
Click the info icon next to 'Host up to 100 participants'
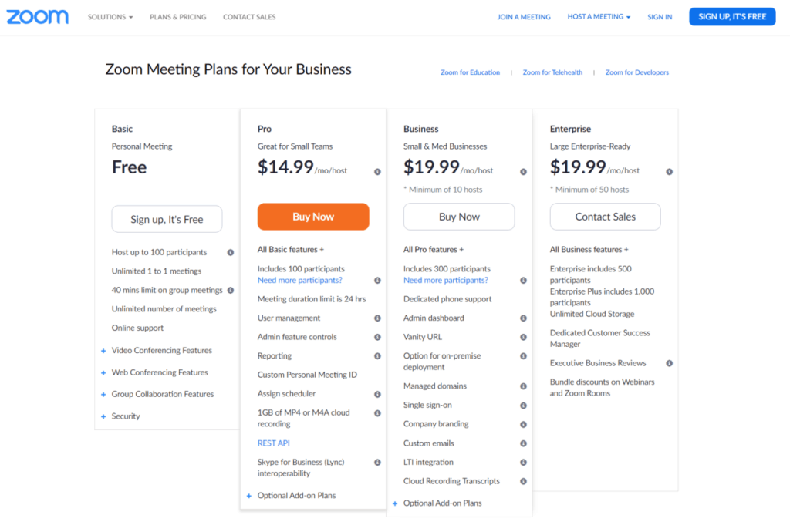click(231, 252)
